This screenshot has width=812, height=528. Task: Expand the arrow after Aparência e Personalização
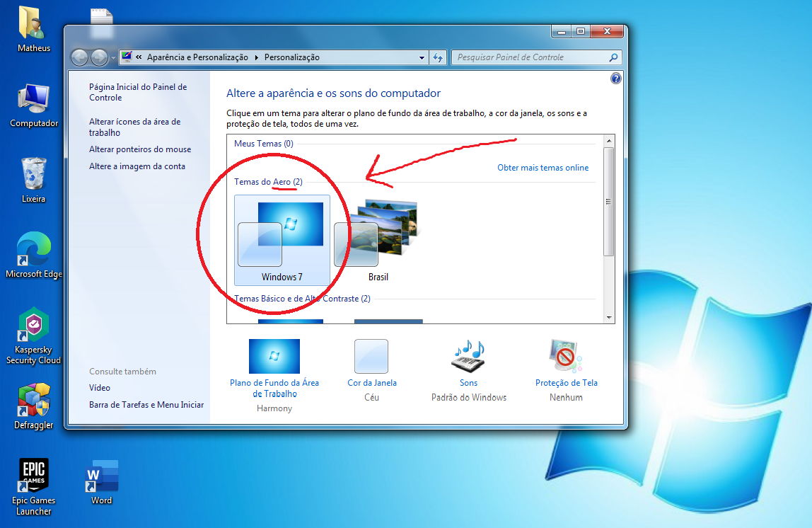[256, 57]
